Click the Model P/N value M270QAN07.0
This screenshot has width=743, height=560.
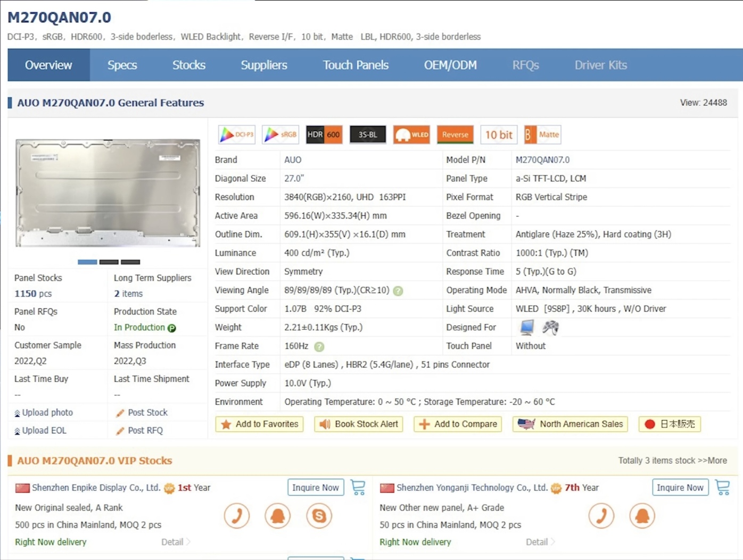(x=542, y=160)
